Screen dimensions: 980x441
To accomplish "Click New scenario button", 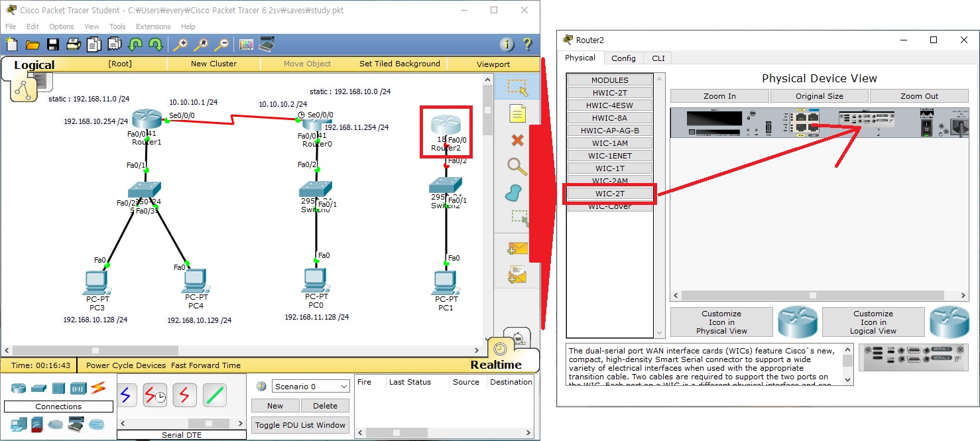I will [x=275, y=406].
